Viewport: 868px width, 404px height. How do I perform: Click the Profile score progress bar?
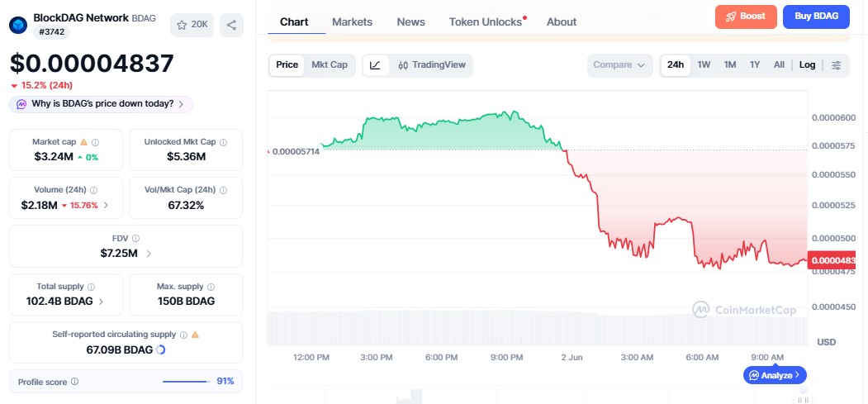[x=186, y=382]
